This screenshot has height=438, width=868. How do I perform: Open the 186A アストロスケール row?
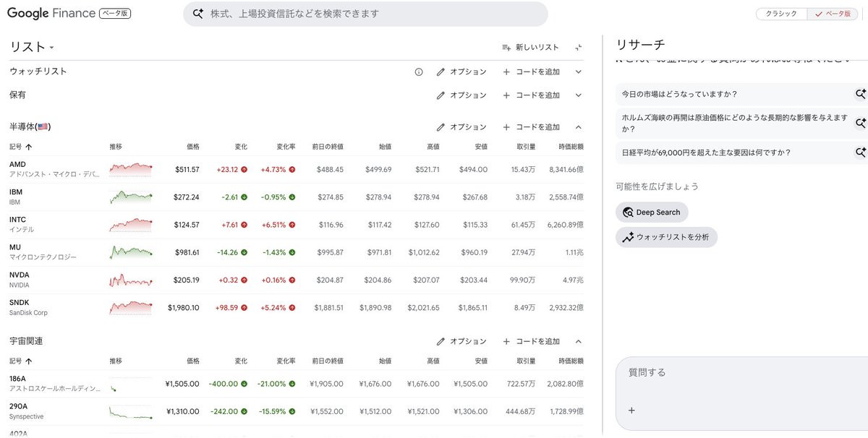tap(296, 384)
